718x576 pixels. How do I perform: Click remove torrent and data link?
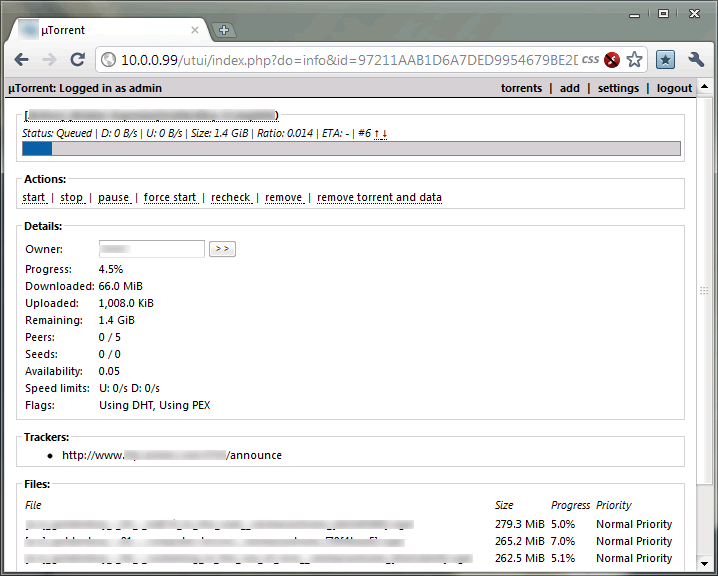point(379,197)
